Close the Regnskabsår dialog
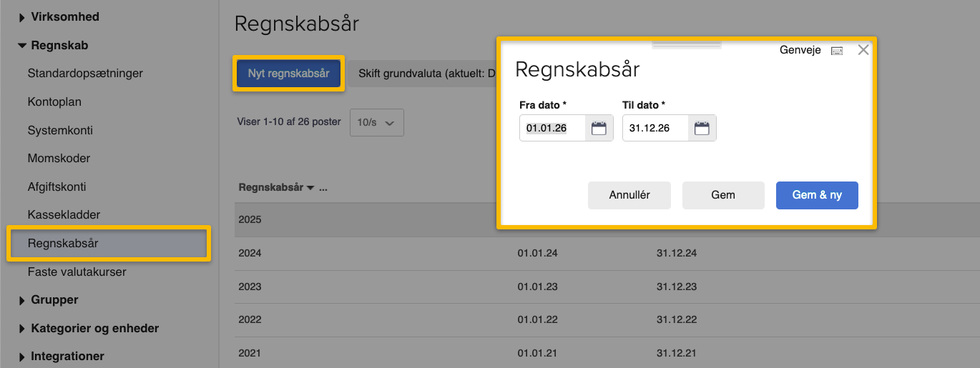Viewport: 980px width, 368px height. 863,50
